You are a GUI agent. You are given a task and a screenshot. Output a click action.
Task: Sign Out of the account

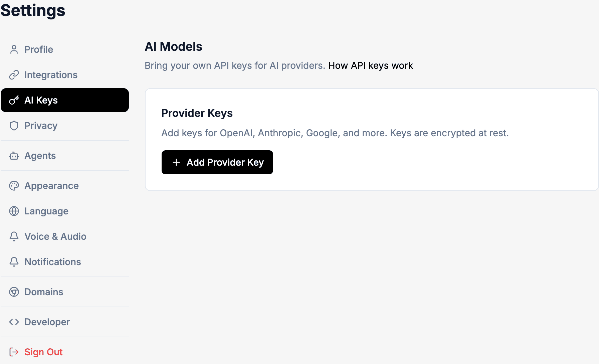tap(43, 352)
